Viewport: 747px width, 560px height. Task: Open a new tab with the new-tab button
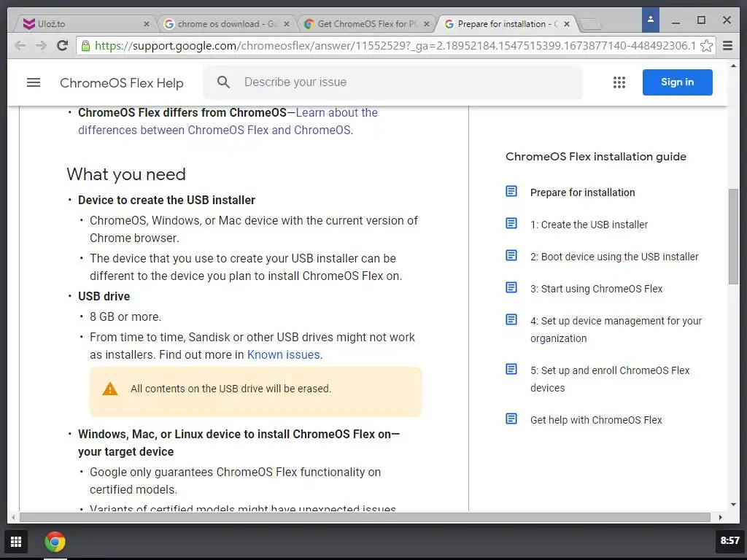click(592, 24)
